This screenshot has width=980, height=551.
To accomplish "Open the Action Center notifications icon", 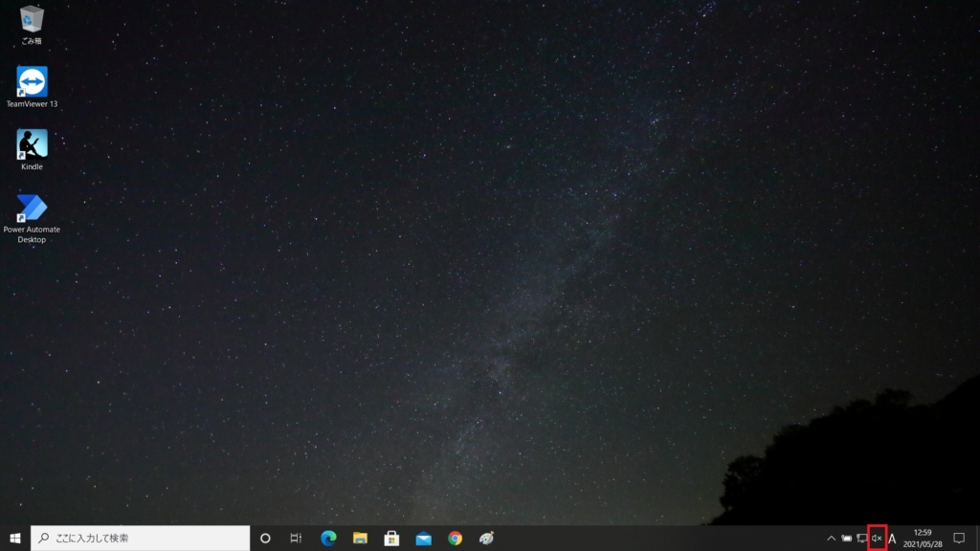I will pos(959,538).
